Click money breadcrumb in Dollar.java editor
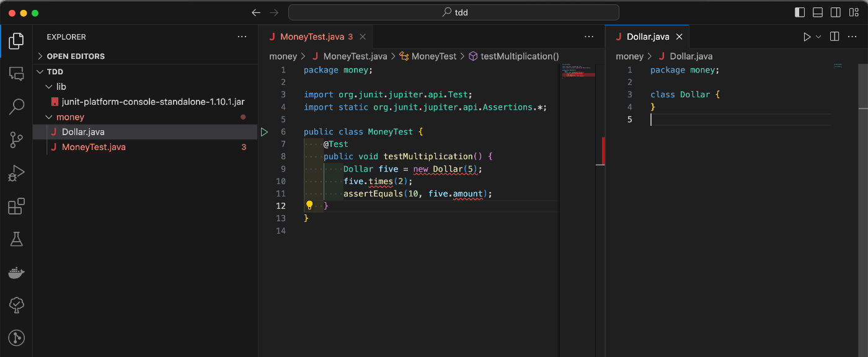 [630, 56]
